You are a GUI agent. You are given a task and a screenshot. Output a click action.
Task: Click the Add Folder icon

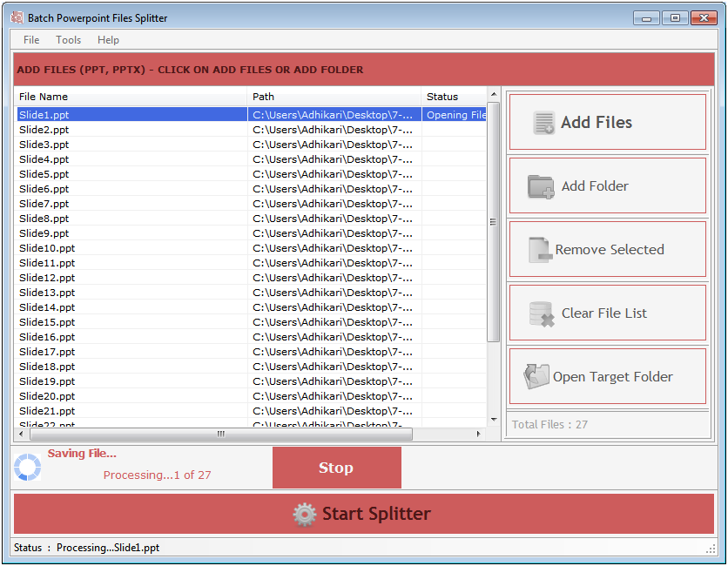coord(541,186)
